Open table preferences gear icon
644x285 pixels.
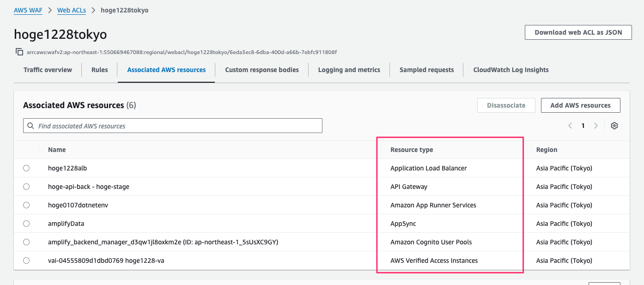pyautogui.click(x=614, y=126)
